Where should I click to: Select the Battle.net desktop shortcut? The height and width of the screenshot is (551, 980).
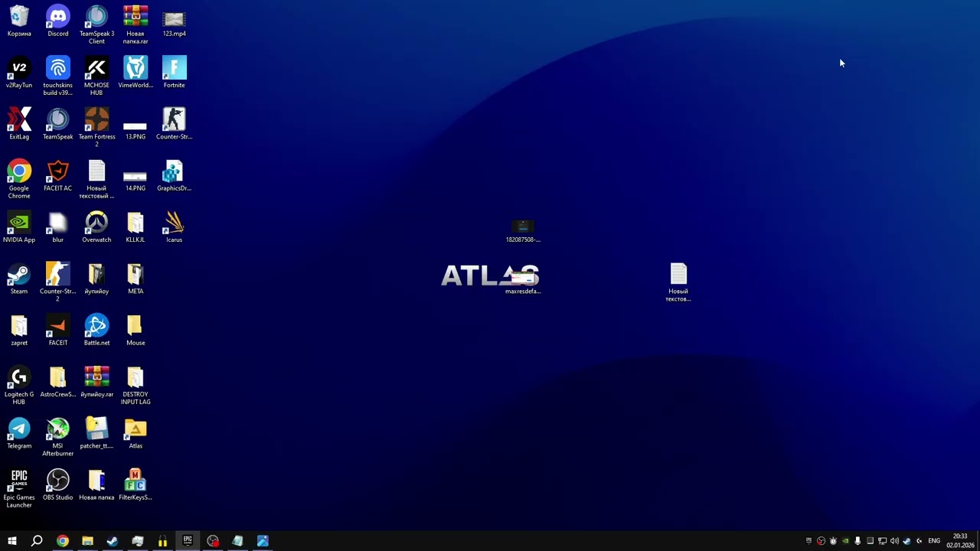pyautogui.click(x=96, y=331)
